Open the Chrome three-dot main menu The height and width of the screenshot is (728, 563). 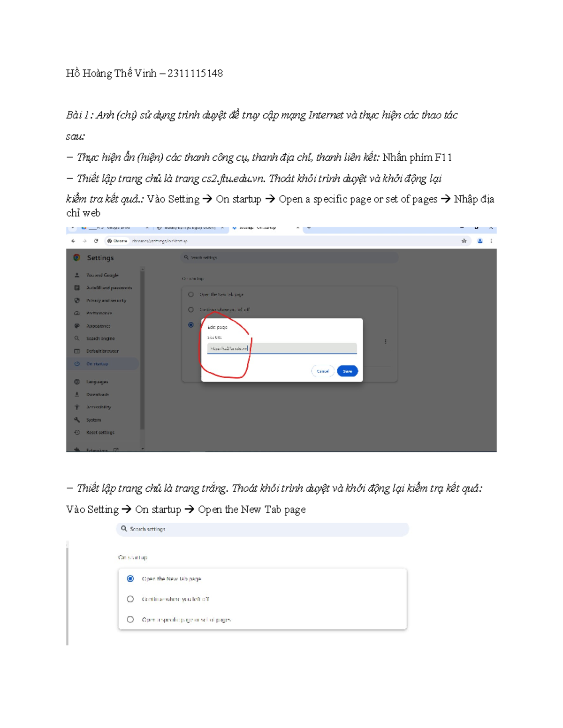click(491, 241)
